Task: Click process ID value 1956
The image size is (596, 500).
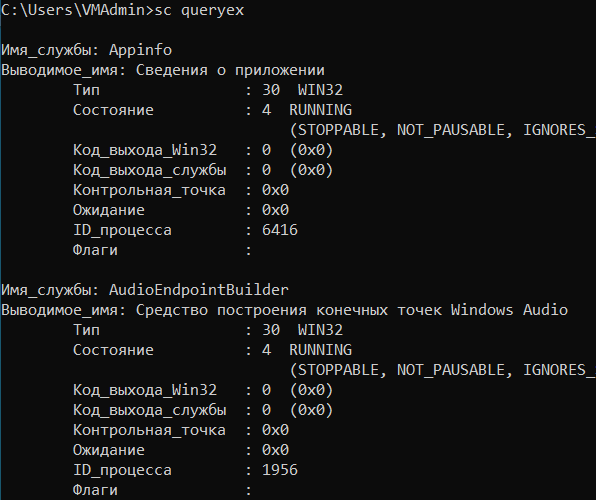Action: coord(280,470)
